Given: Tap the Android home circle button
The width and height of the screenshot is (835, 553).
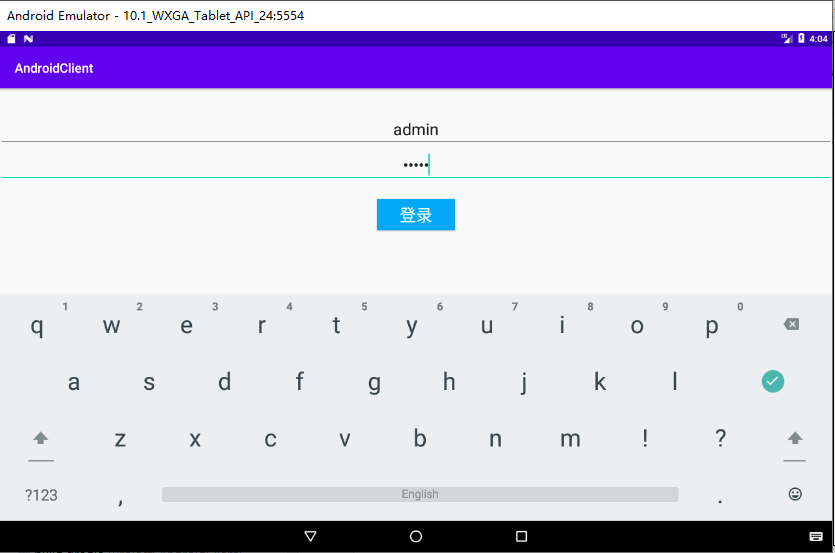Looking at the screenshot, I should (x=416, y=536).
